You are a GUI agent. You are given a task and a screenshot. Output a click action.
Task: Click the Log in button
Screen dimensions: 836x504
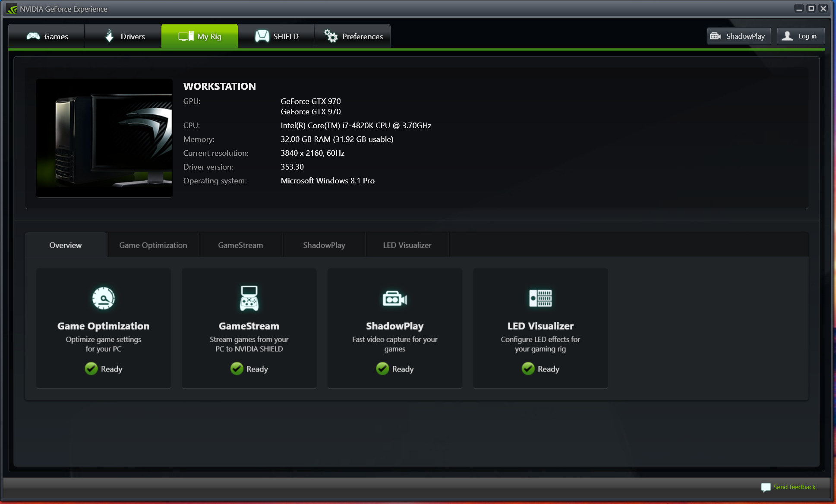[x=801, y=36]
